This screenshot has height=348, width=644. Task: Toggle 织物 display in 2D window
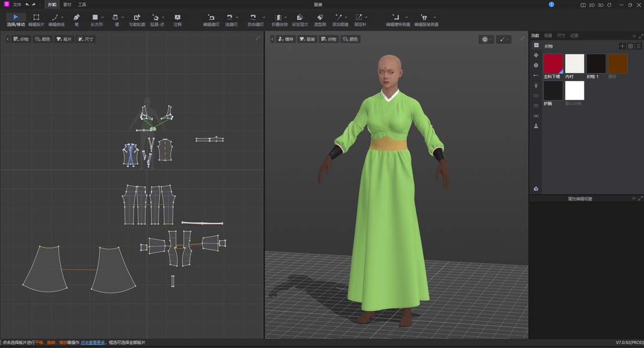click(x=21, y=39)
